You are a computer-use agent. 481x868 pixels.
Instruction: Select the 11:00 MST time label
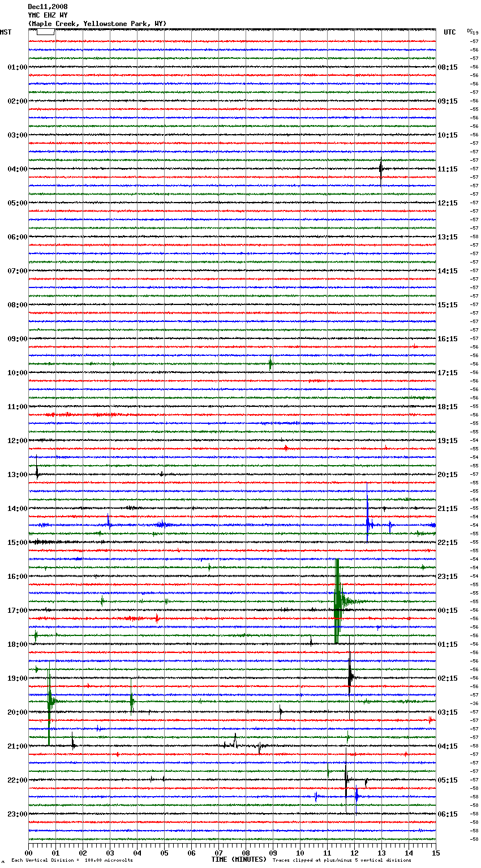coord(18,407)
